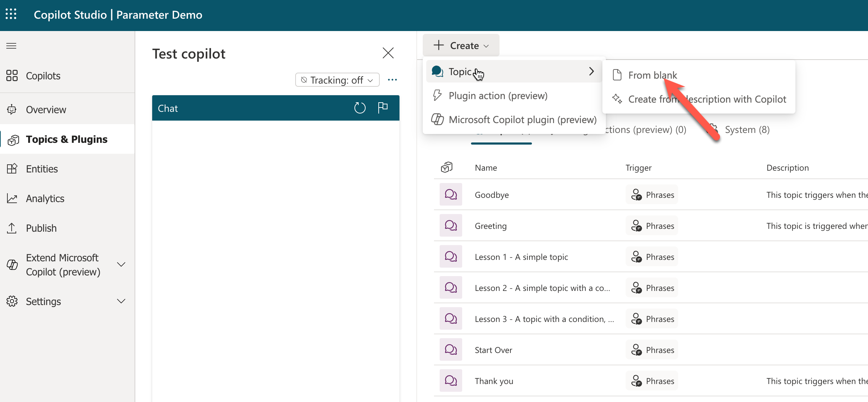Click the Lesson 1 topic icon
The height and width of the screenshot is (402, 868).
[451, 256]
